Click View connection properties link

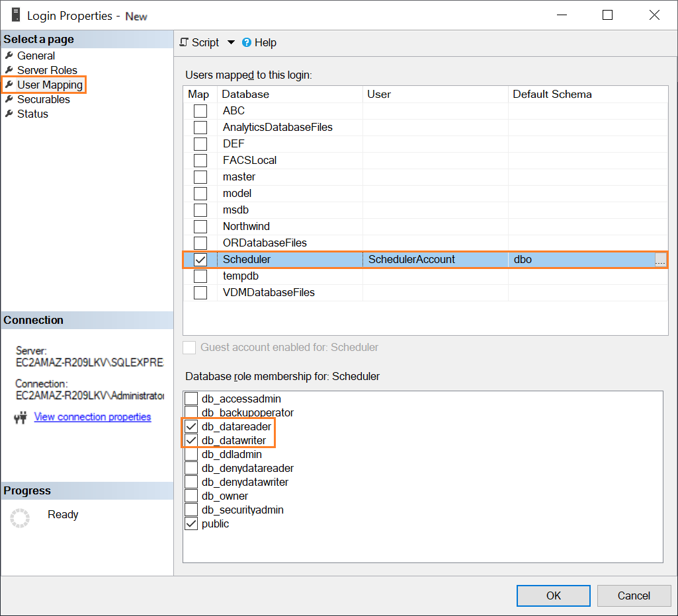pos(93,417)
